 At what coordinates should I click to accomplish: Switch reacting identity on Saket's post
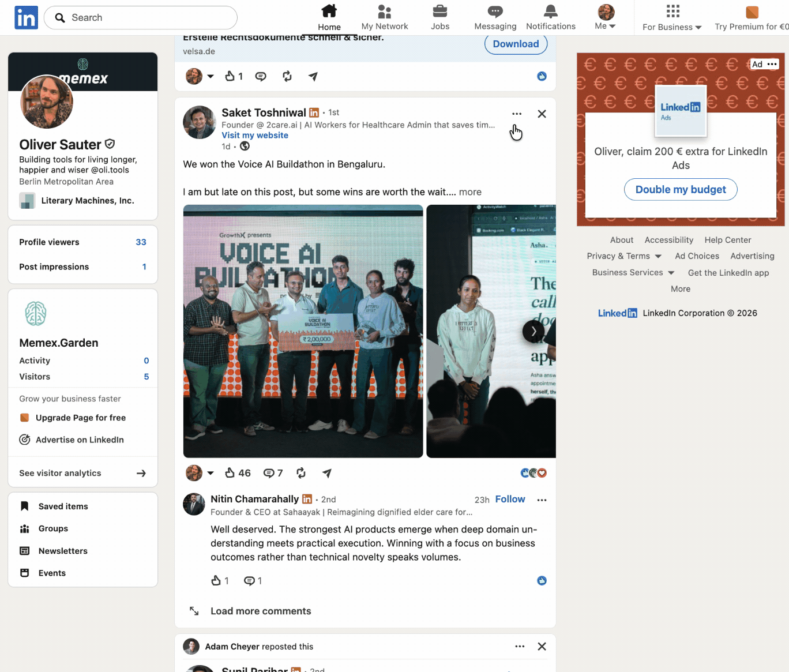pos(200,473)
